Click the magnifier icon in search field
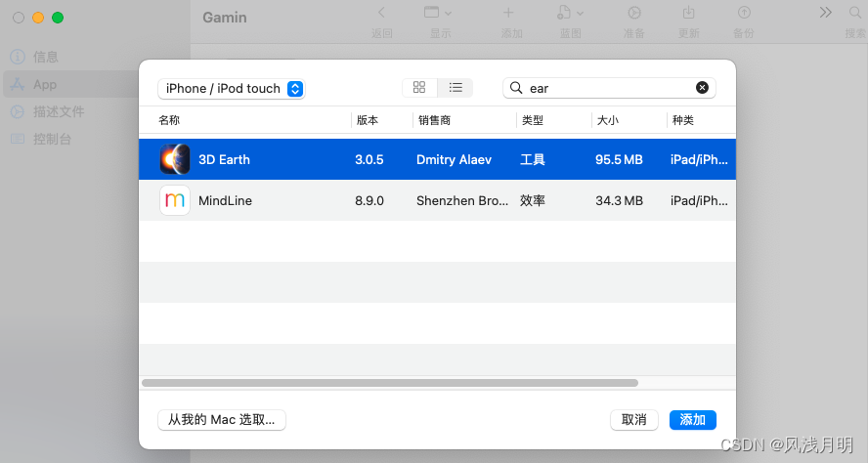The height and width of the screenshot is (463, 868). 517,88
